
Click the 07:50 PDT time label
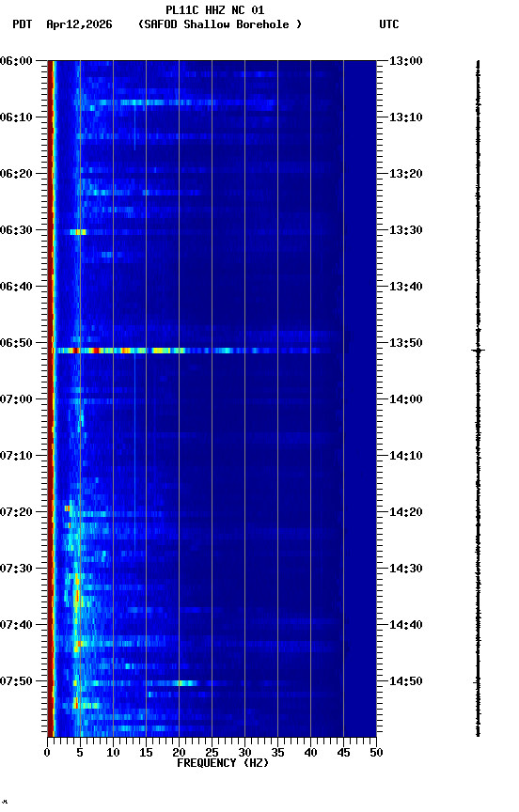(x=16, y=681)
